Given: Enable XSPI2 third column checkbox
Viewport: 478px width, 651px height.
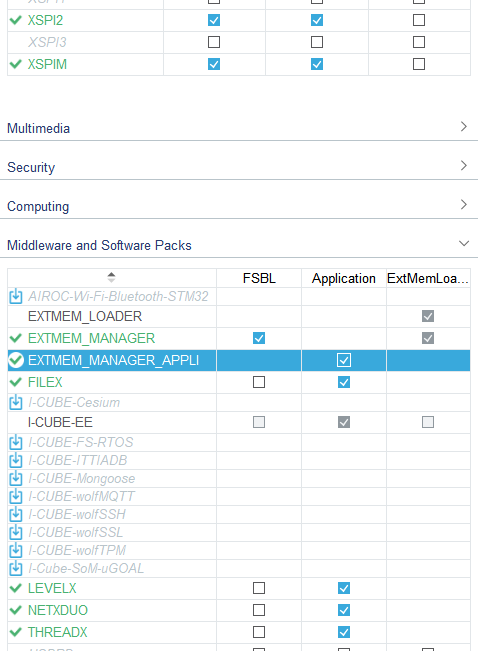Looking at the screenshot, I should (419, 20).
